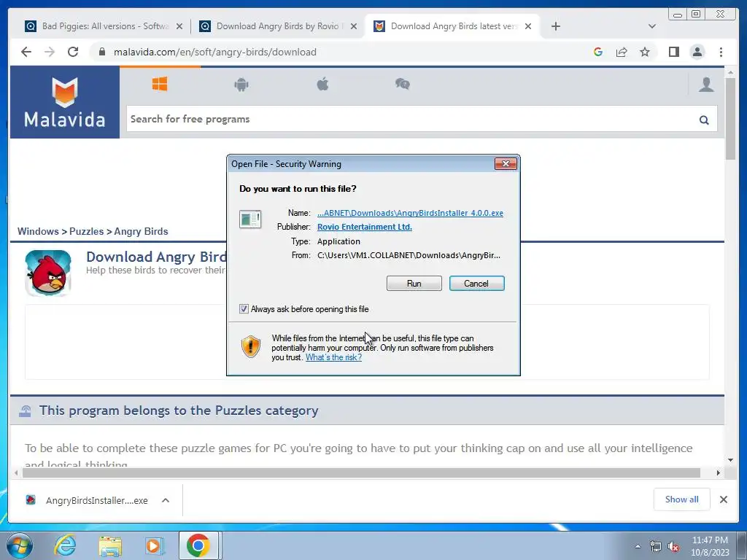Close the downloads bar

[723, 499]
